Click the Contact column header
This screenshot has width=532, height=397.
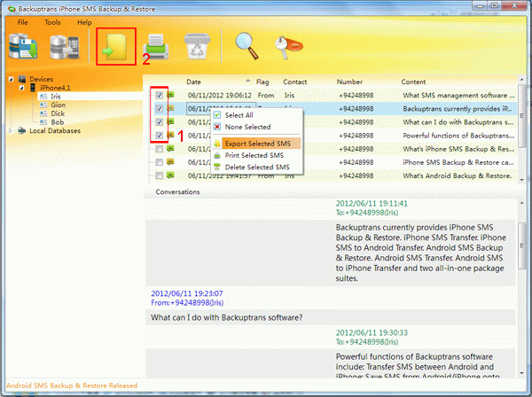[x=295, y=82]
